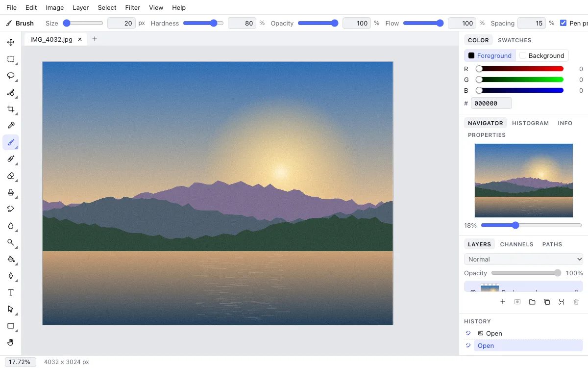Image resolution: width=588 pixels, height=368 pixels.
Task: Click the Navigator preview thumbnail
Action: click(x=524, y=181)
